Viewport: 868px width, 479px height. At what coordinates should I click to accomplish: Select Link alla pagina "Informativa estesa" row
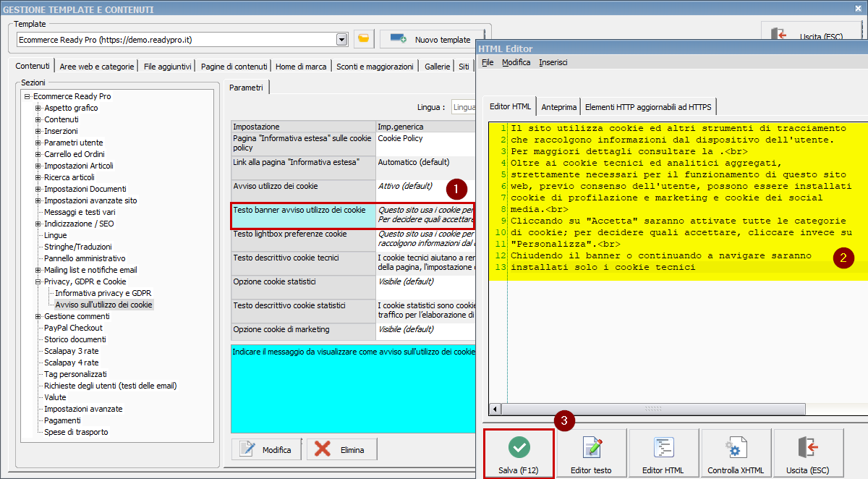(353, 168)
